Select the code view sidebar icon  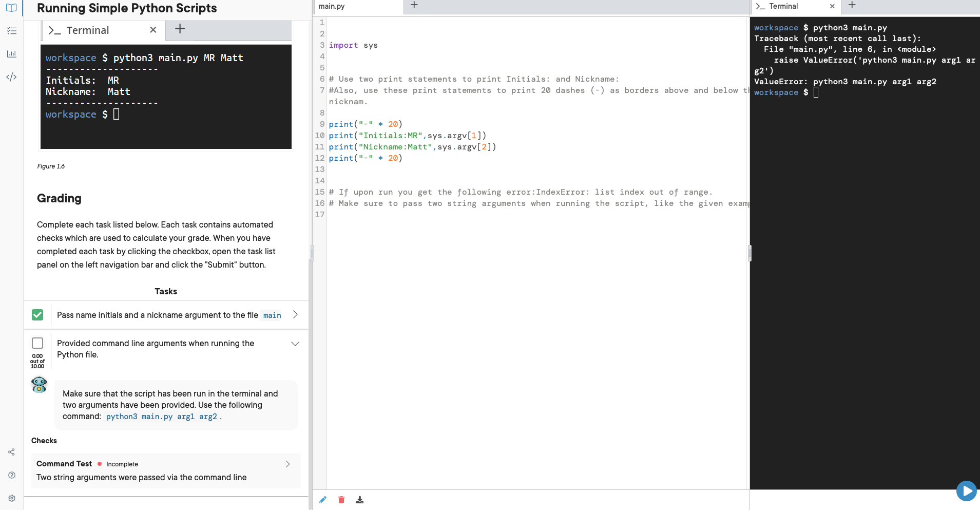[11, 77]
